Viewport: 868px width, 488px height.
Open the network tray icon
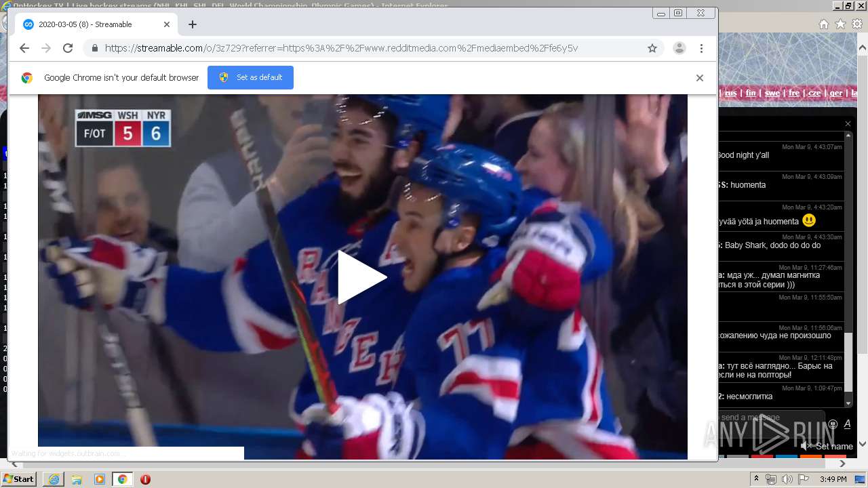pos(771,479)
